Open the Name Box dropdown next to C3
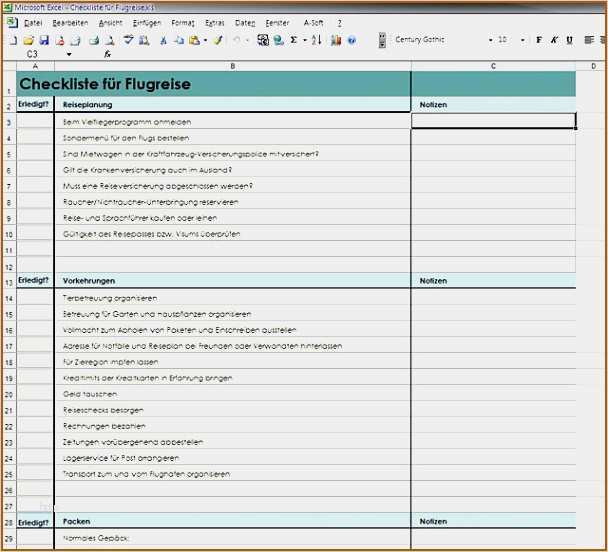Screen dimensions: 608x552 pos(69,54)
